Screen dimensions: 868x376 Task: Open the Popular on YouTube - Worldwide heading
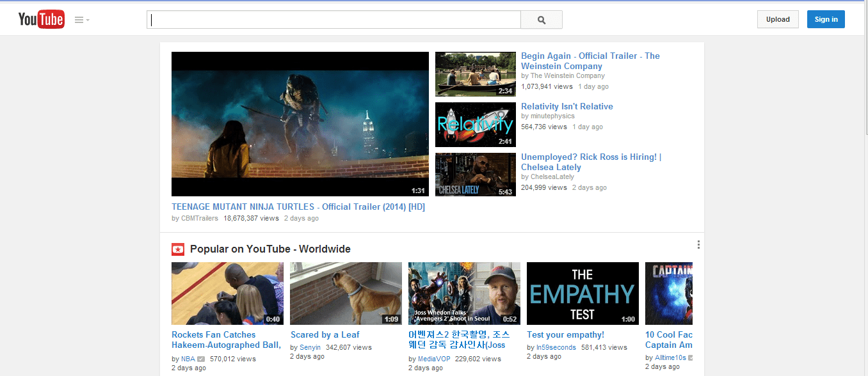[x=270, y=249]
